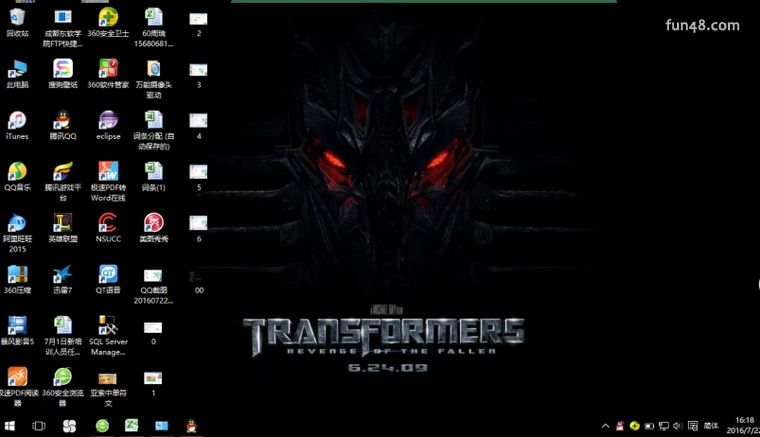Select the QQ截图20160722 image file
760x437 pixels.
point(153,276)
